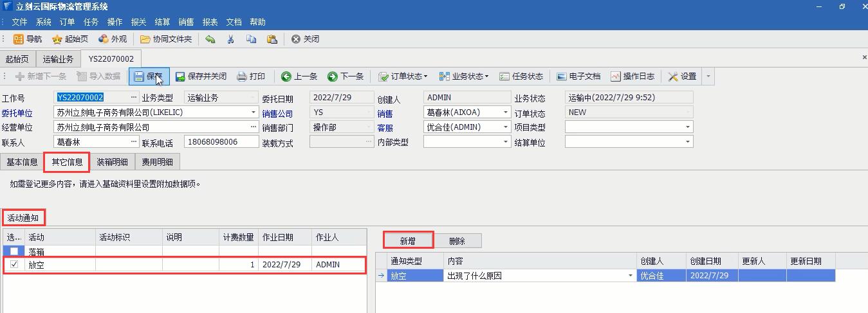868x313 pixels.
Task: Switch to the 费用明细 tab
Action: click(156, 162)
